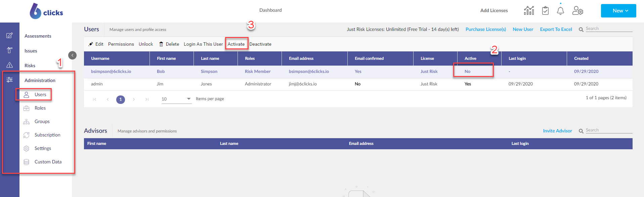Click the 6clicks logo

click(46, 11)
